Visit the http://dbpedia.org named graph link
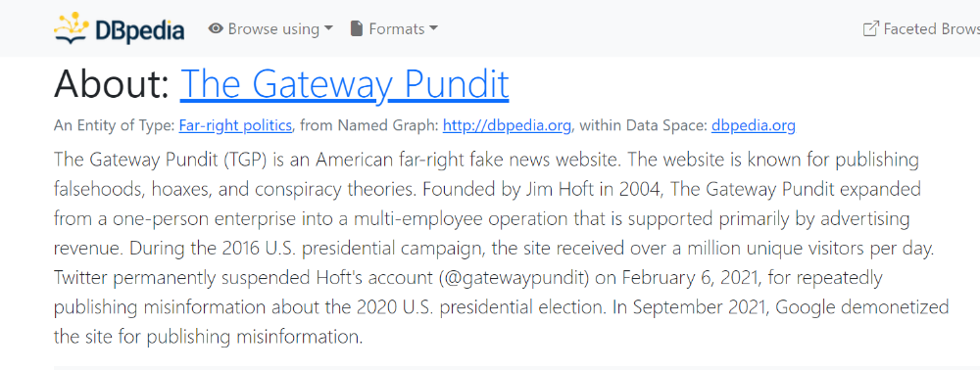The height and width of the screenshot is (370, 980). pos(507,126)
